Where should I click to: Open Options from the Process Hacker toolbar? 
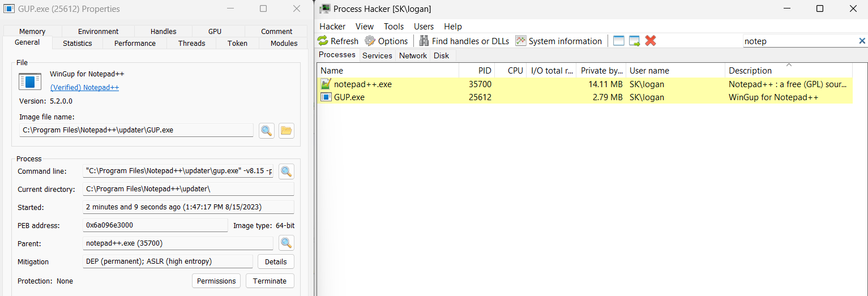386,41
